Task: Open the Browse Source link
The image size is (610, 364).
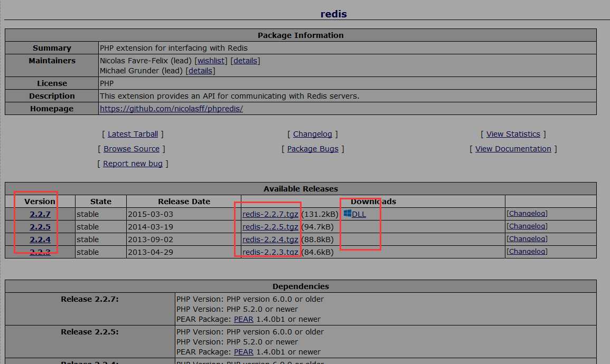Action: tap(132, 149)
